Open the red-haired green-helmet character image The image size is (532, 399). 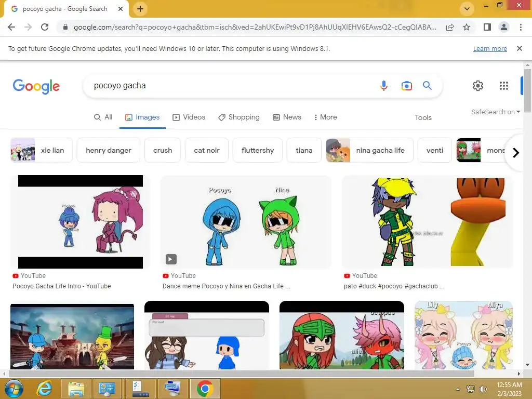[x=342, y=335]
